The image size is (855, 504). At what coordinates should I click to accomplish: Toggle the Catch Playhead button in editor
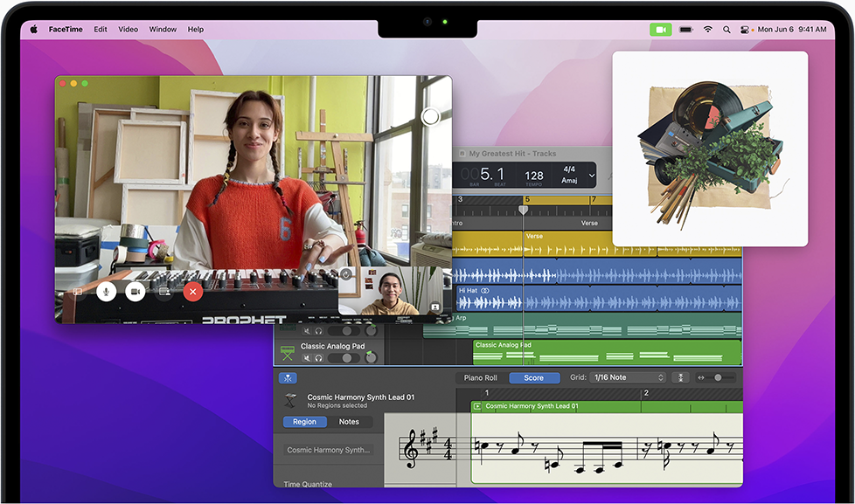(x=288, y=378)
